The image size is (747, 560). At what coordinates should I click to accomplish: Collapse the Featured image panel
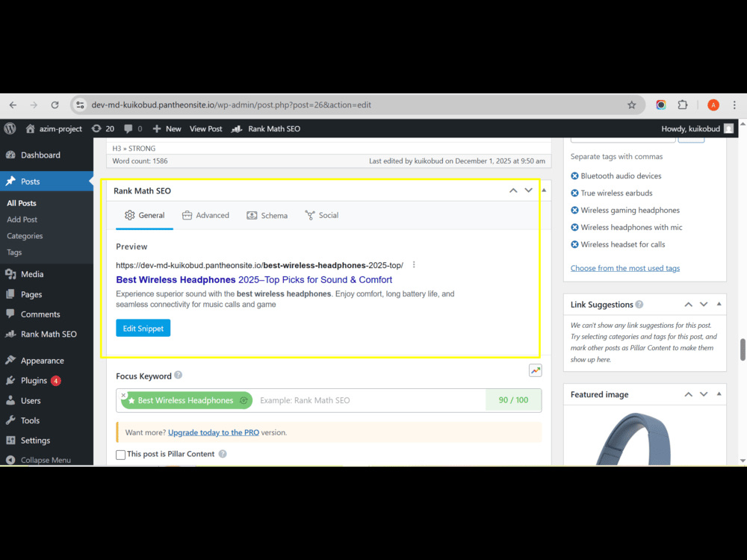pyautogui.click(x=719, y=394)
